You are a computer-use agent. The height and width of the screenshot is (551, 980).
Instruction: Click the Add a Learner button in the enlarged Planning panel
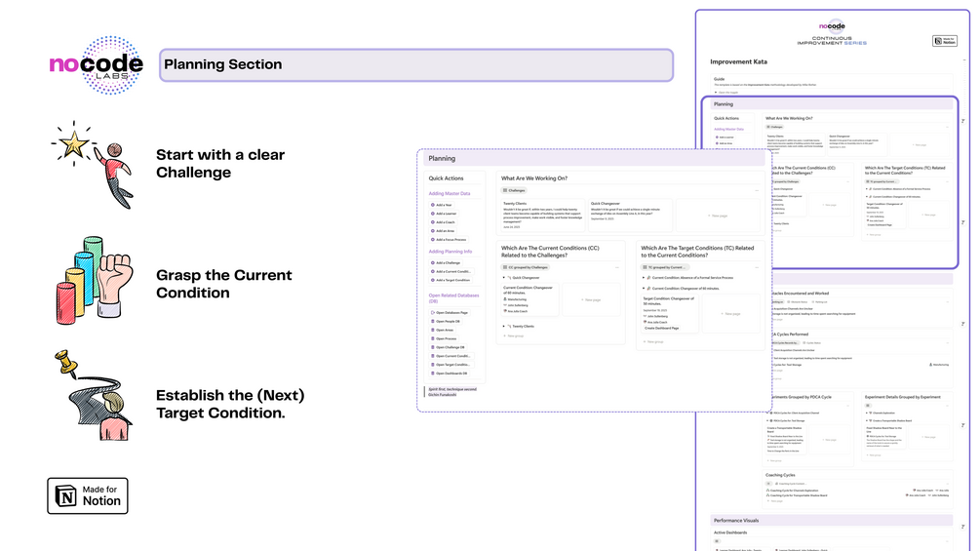point(444,214)
